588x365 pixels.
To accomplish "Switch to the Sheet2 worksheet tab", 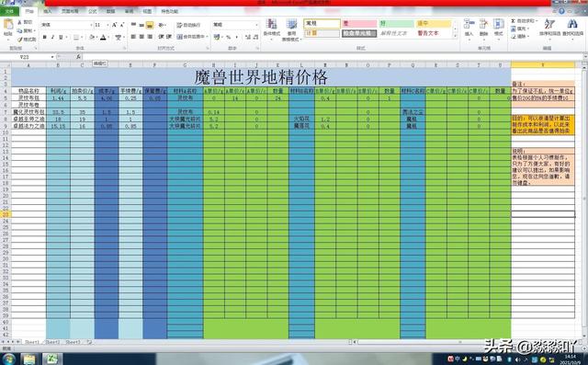I will [52, 342].
